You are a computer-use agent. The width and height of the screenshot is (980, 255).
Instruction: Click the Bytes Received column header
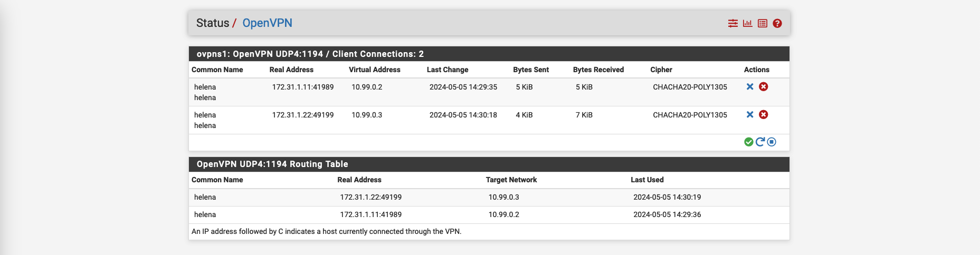tap(598, 70)
